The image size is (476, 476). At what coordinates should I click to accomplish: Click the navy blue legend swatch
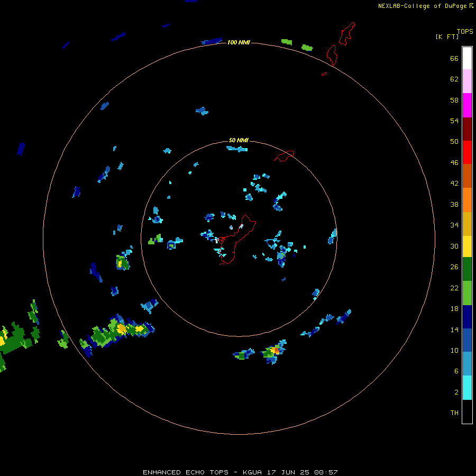click(467, 317)
